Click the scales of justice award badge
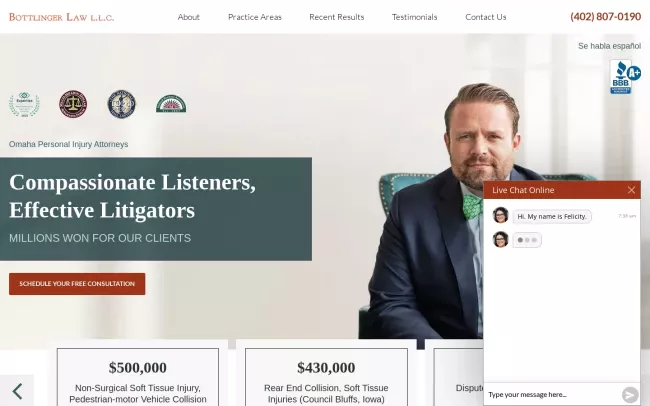650x406 pixels. [x=73, y=104]
